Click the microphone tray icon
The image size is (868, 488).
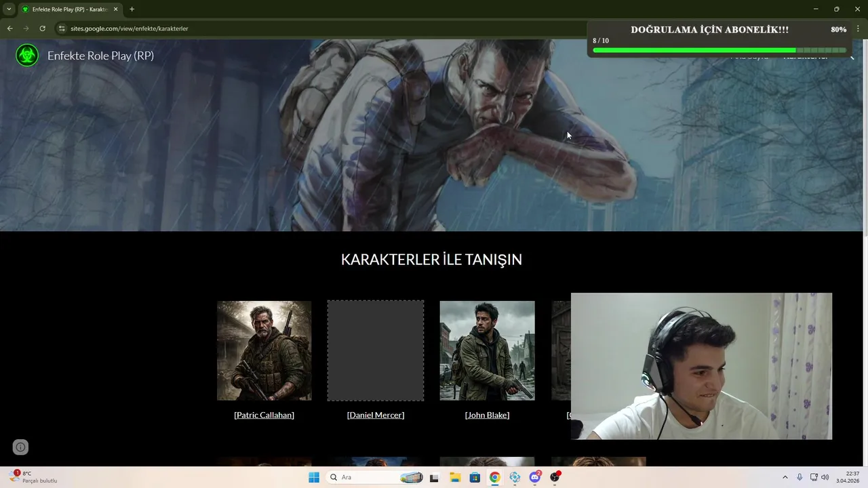(x=800, y=477)
